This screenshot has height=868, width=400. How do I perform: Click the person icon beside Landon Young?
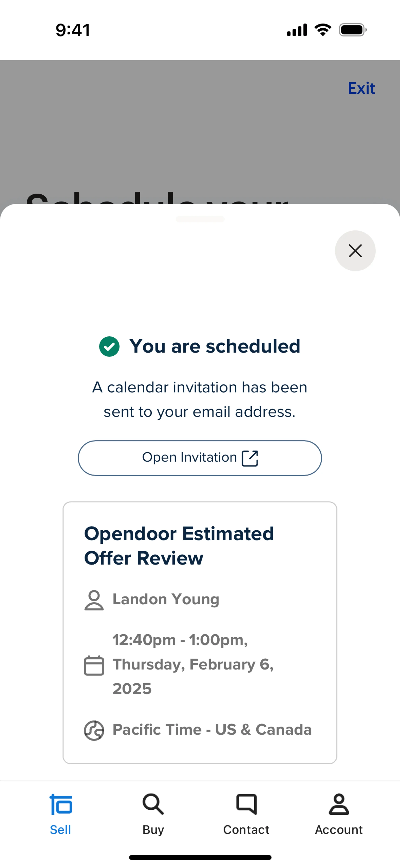pos(94,600)
